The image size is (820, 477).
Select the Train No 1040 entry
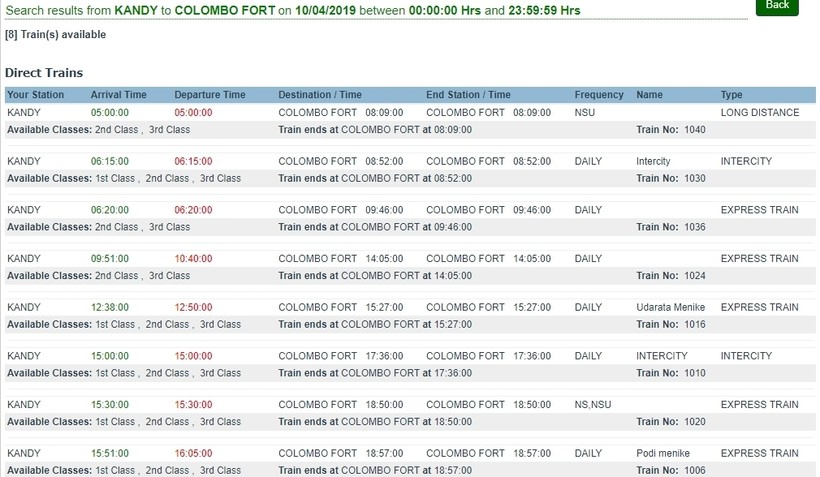point(670,130)
